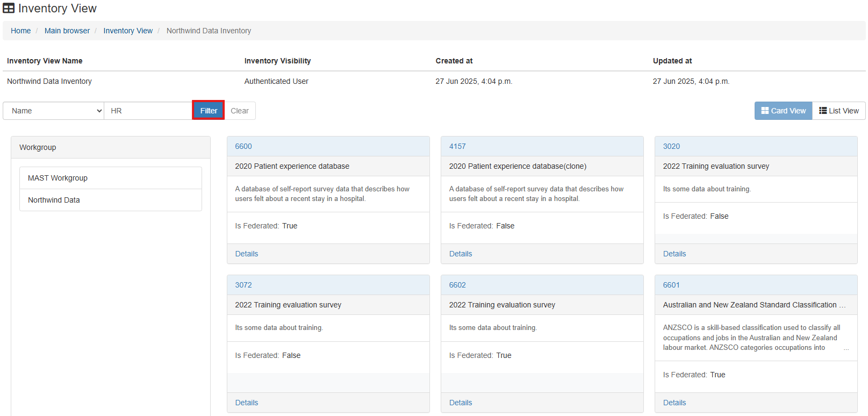Click the filter text input containing HR
The height and width of the screenshot is (416, 868).
coord(148,111)
